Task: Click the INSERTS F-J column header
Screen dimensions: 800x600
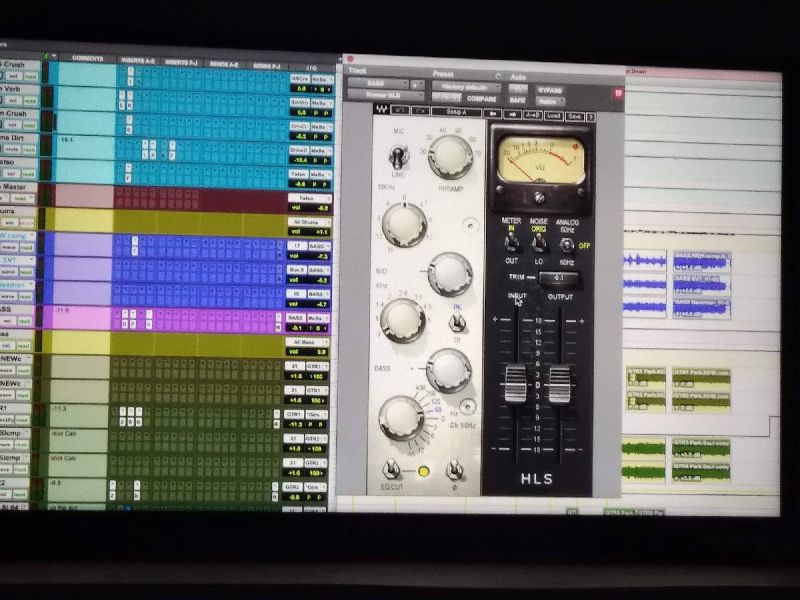Action: (x=181, y=62)
